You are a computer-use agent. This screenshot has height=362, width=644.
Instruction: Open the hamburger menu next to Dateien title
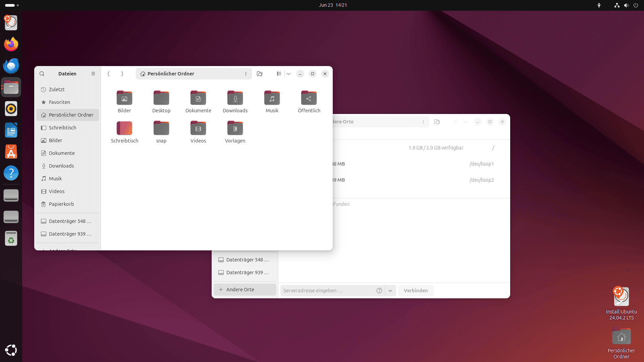click(x=93, y=74)
